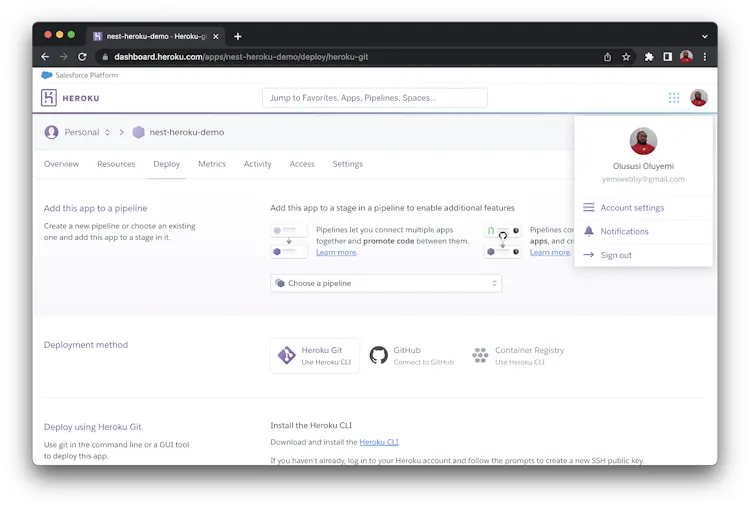Click the share icon in the address bar

pos(607,57)
